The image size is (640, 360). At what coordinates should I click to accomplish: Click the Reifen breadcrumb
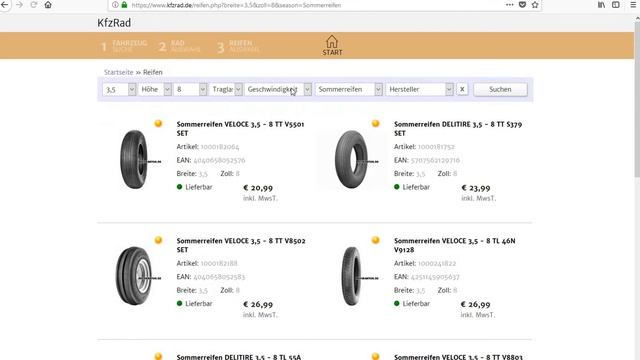coord(153,72)
